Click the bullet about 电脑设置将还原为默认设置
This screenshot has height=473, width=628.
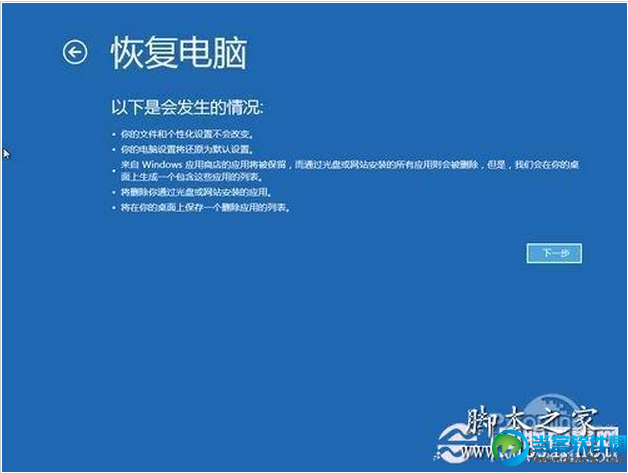pos(187,150)
